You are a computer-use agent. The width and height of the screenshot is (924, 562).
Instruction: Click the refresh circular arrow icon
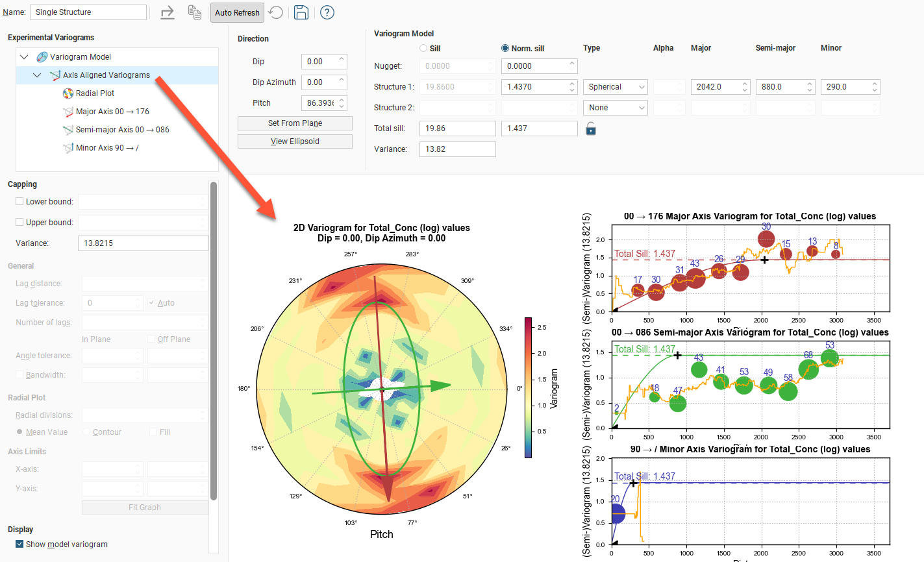click(x=276, y=12)
